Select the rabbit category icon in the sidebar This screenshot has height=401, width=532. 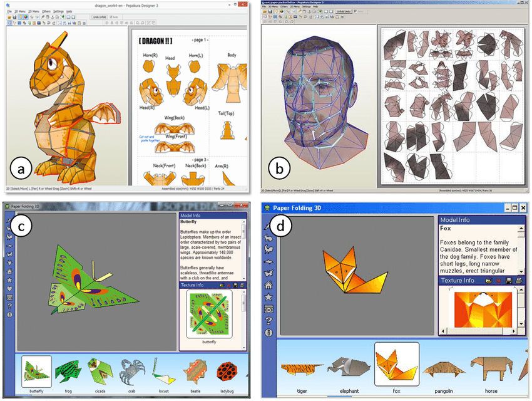pyautogui.click(x=269, y=237)
